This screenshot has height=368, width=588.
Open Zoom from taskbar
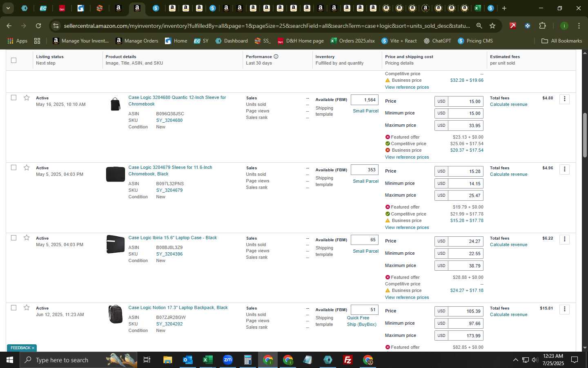[x=227, y=360]
